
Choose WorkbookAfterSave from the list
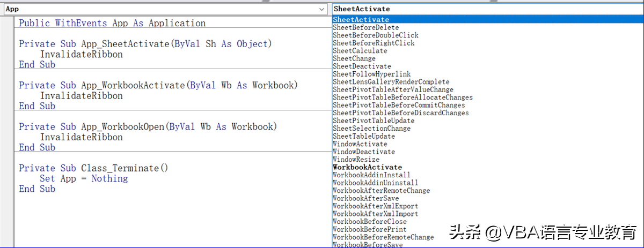(365, 198)
